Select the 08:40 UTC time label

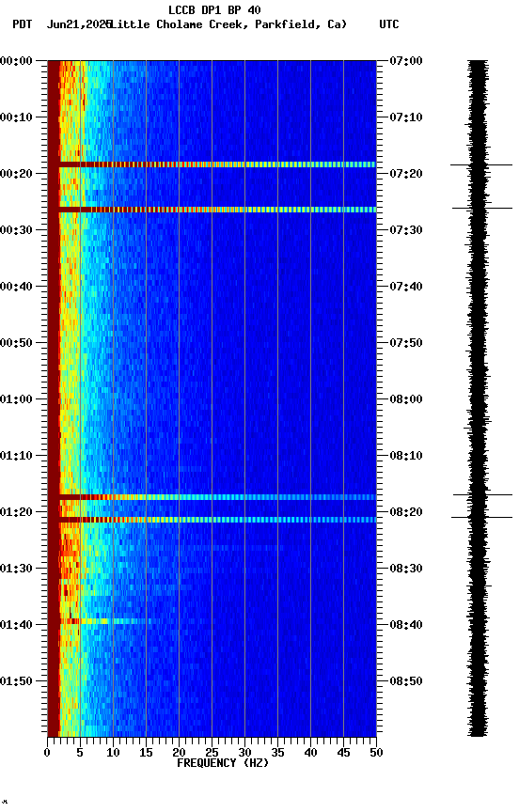tap(406, 625)
